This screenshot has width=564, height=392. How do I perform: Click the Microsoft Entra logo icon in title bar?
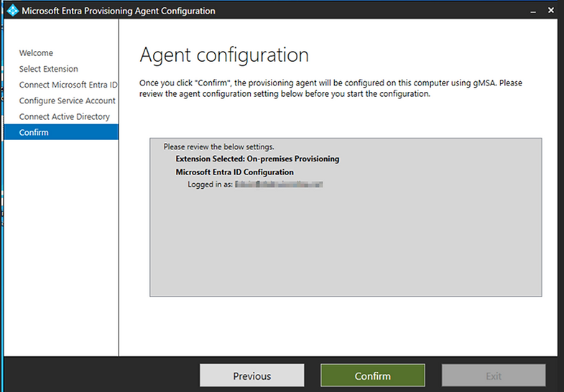[13, 11]
